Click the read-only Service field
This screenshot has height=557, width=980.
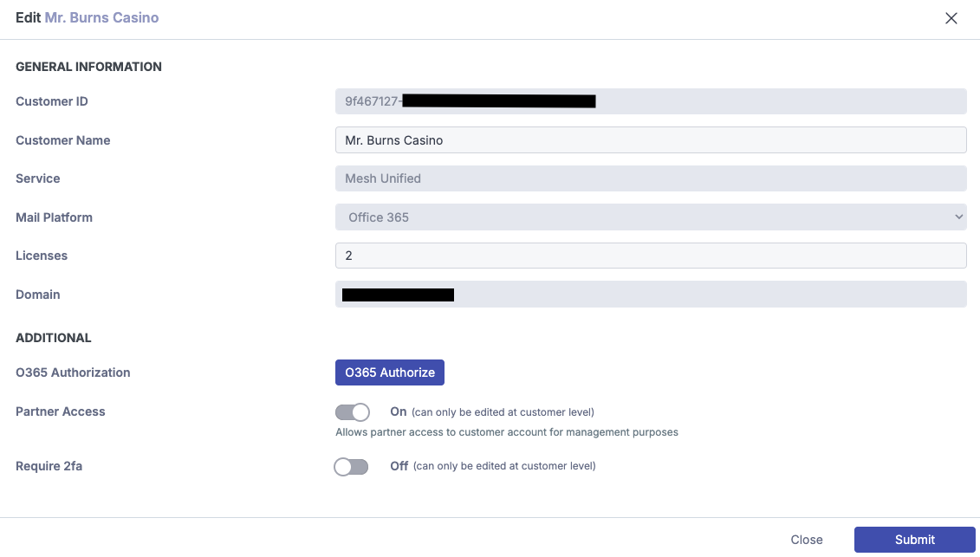tap(651, 178)
